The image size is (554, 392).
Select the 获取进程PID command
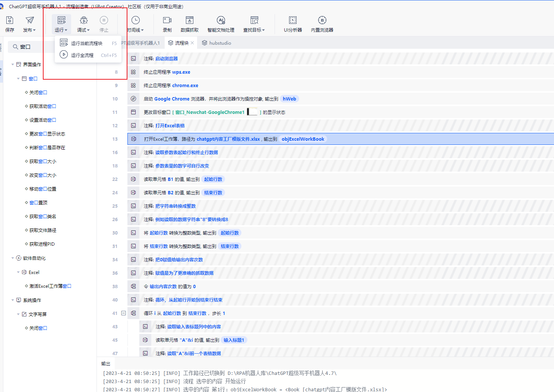point(42,244)
